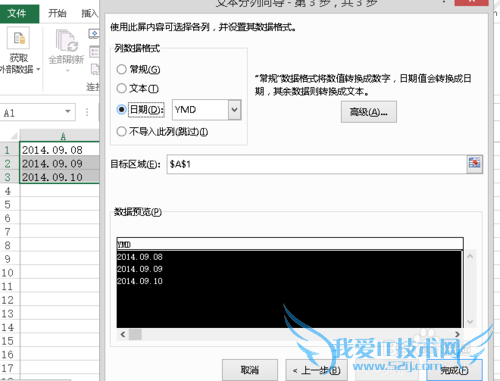Screen dimensions: 500x381
Task: Open the Name Box dropdown arrow
Action: pyautogui.click(x=68, y=111)
